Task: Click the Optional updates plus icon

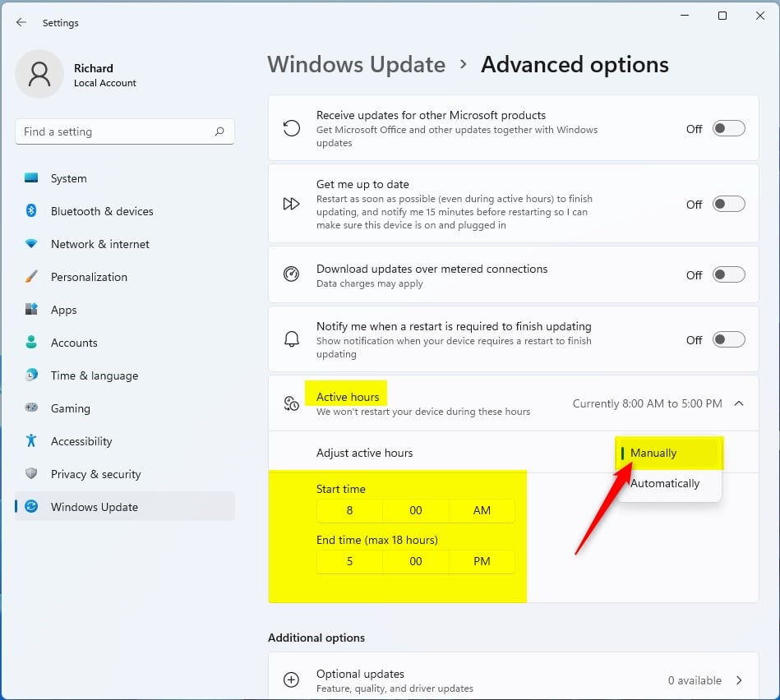Action: click(292, 679)
